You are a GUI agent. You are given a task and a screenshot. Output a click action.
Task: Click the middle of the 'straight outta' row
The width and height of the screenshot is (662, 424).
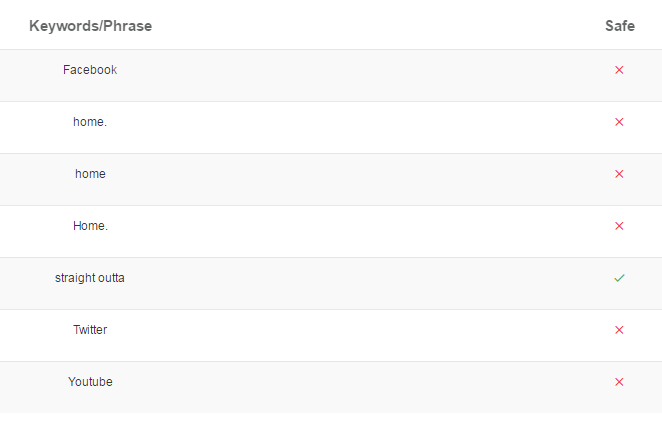coord(331,283)
